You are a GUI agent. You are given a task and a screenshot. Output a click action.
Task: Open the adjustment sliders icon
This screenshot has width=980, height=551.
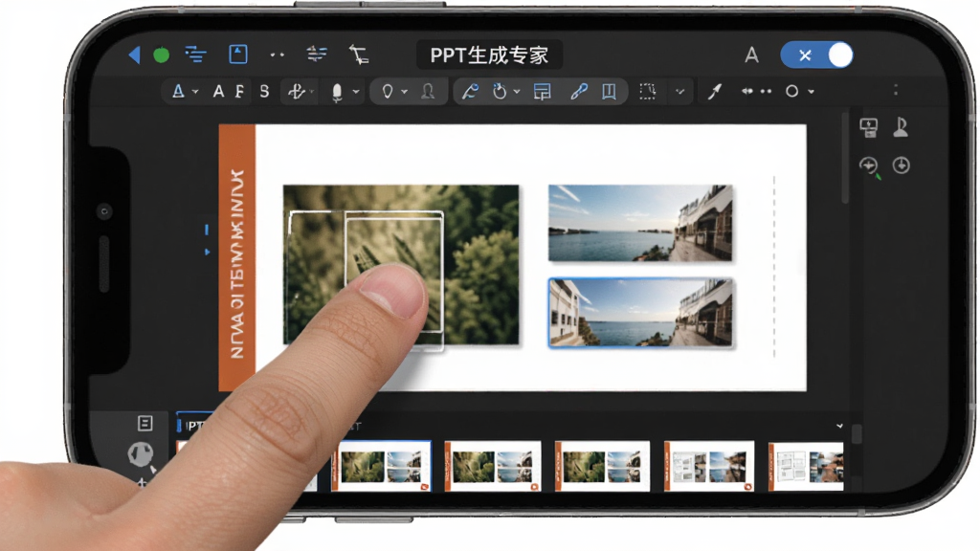317,54
